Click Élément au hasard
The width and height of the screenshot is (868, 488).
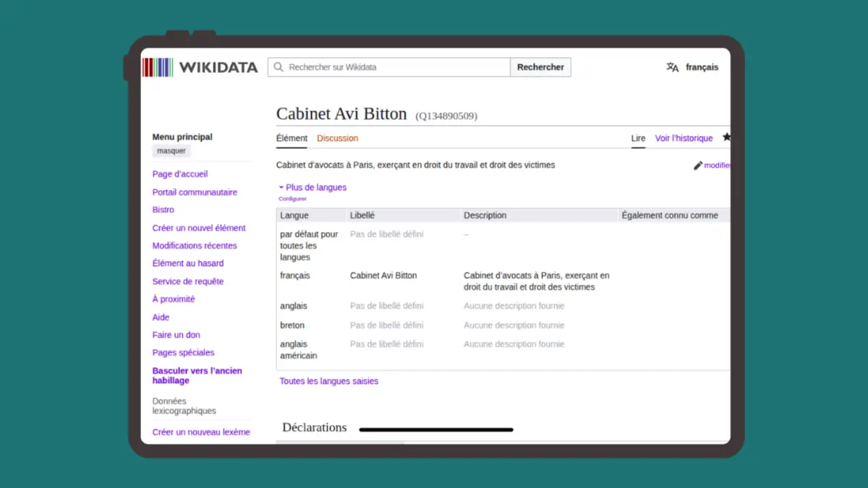[188, 263]
